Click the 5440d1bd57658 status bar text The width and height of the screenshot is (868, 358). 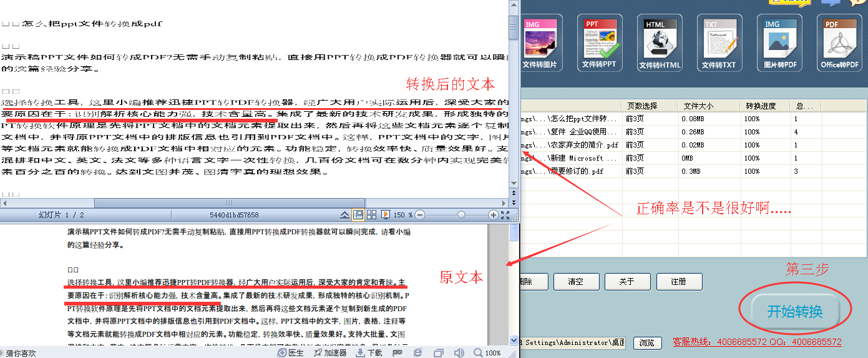[x=234, y=215]
